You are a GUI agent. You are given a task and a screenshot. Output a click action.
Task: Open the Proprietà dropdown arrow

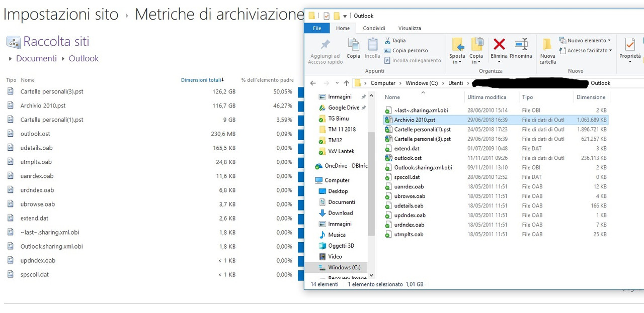click(630, 62)
